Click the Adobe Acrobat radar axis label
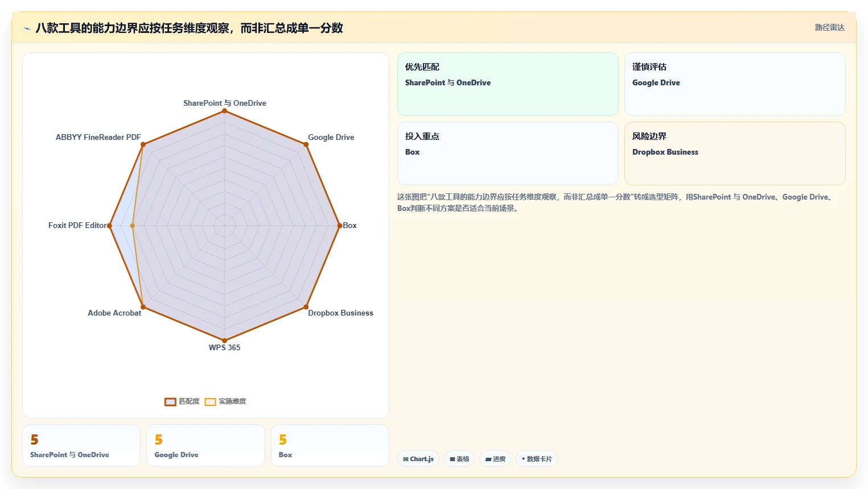This screenshot has width=868, height=489. (114, 313)
